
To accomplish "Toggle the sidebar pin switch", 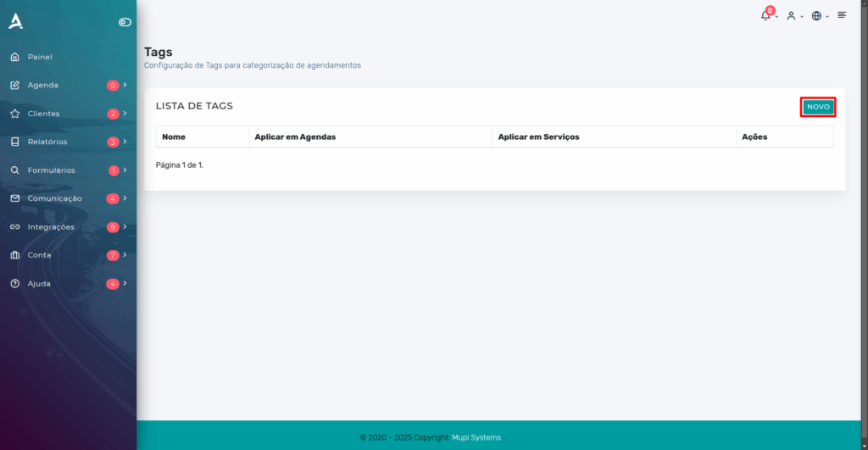I will 125,22.
